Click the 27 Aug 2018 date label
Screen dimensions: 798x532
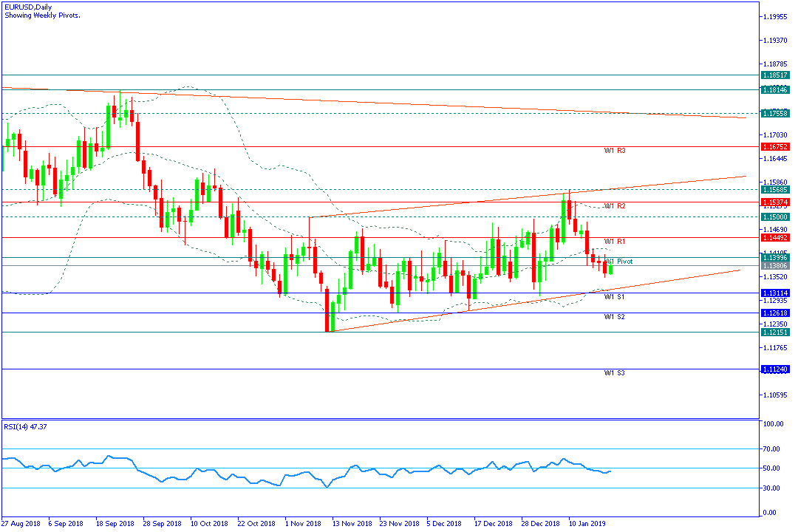(x=21, y=523)
